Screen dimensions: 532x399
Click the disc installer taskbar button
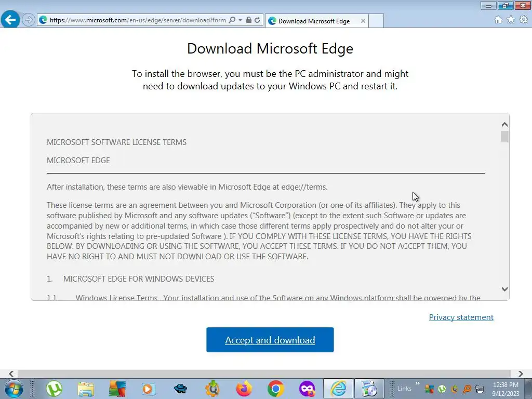pos(369,389)
